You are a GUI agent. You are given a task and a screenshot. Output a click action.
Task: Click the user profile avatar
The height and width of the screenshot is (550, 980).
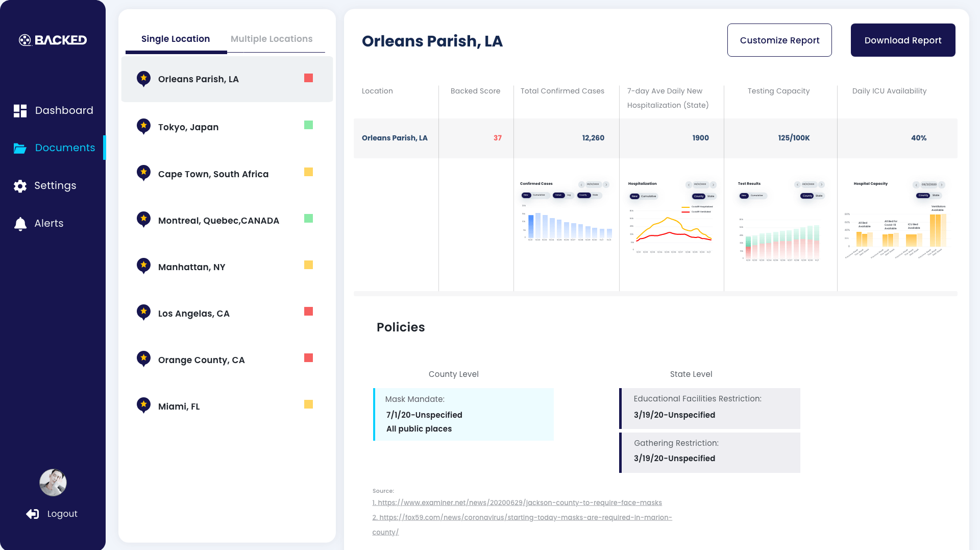[x=53, y=483]
